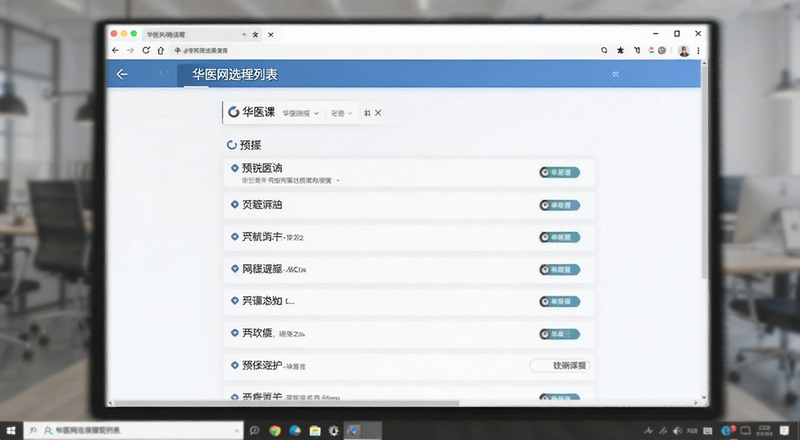Click the magnifier icon in browser toolbar

coord(604,51)
